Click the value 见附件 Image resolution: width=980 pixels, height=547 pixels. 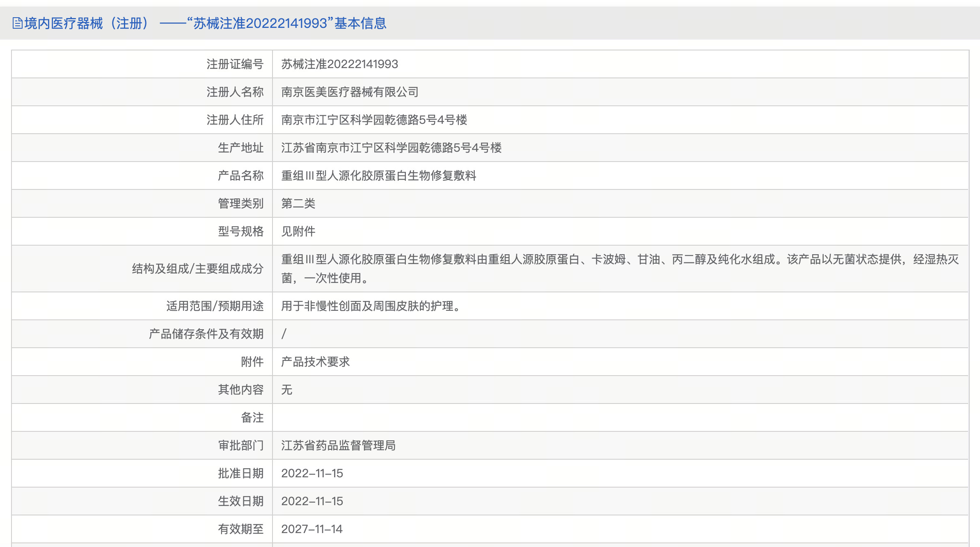click(298, 232)
